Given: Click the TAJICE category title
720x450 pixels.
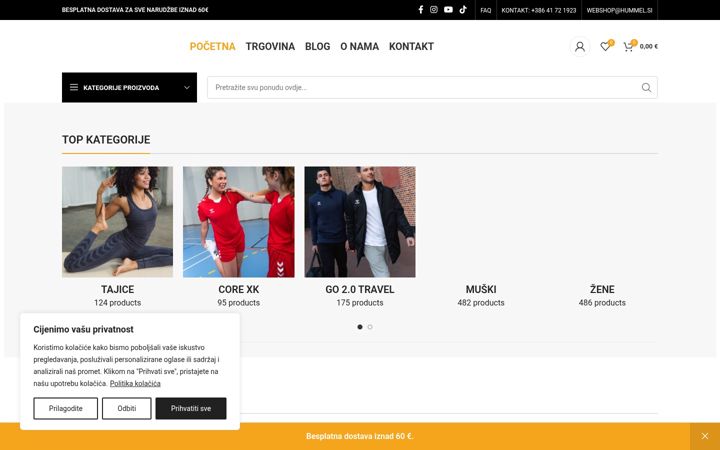Looking at the screenshot, I should (x=118, y=289).
